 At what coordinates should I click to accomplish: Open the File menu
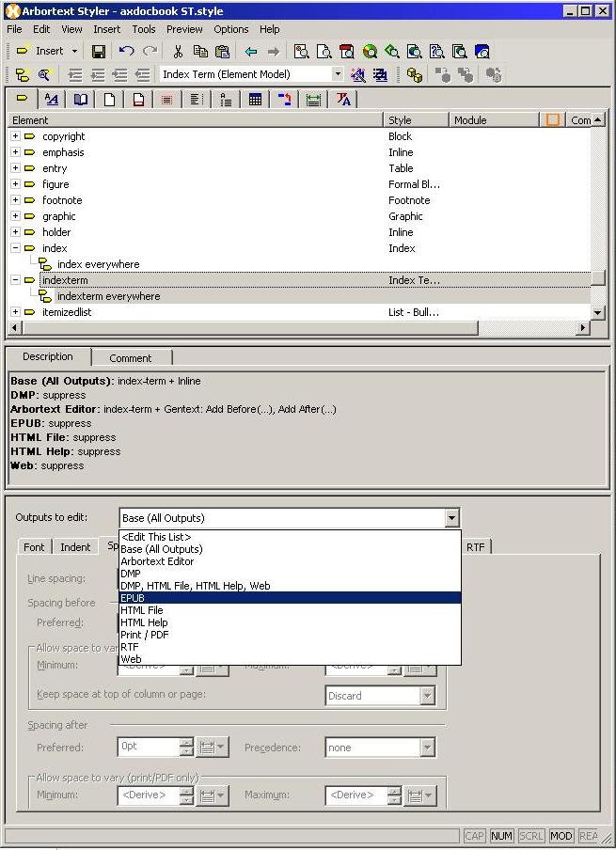pos(14,29)
